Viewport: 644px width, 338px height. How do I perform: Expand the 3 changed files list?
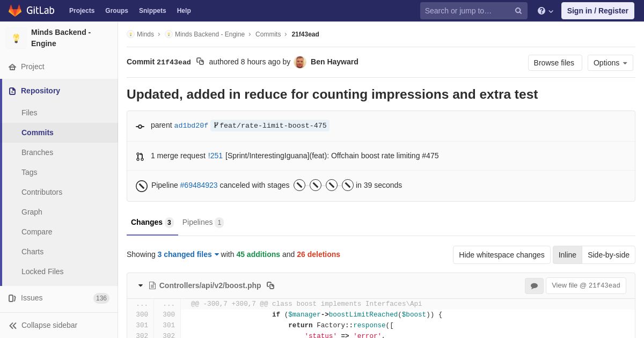pyautogui.click(x=188, y=254)
